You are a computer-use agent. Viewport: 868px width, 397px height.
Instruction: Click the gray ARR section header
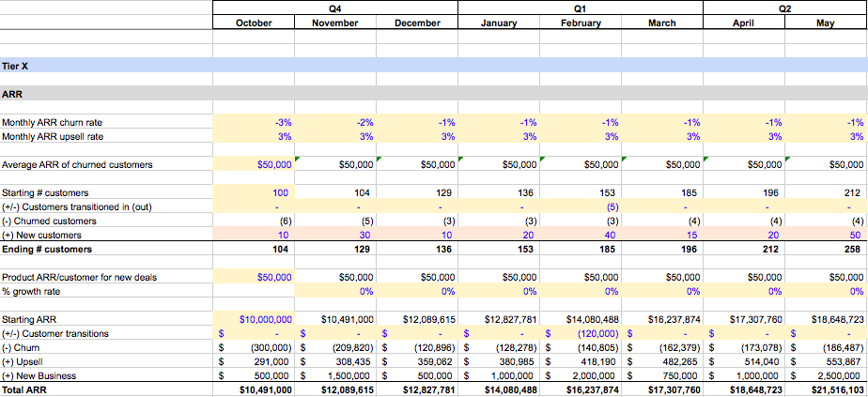[x=13, y=94]
